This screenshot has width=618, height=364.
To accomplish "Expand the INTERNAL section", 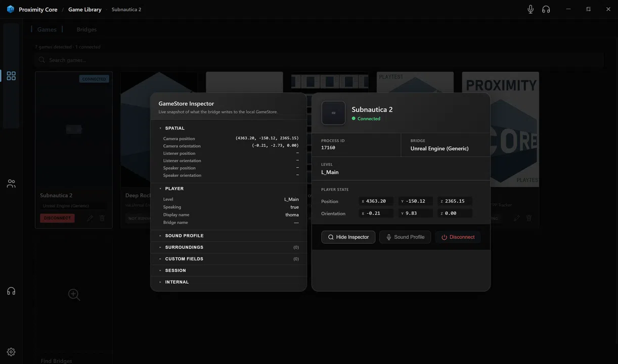I will [229, 282].
